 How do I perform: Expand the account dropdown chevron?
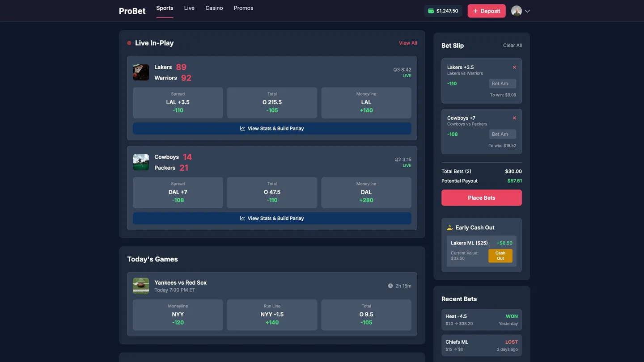(x=527, y=11)
